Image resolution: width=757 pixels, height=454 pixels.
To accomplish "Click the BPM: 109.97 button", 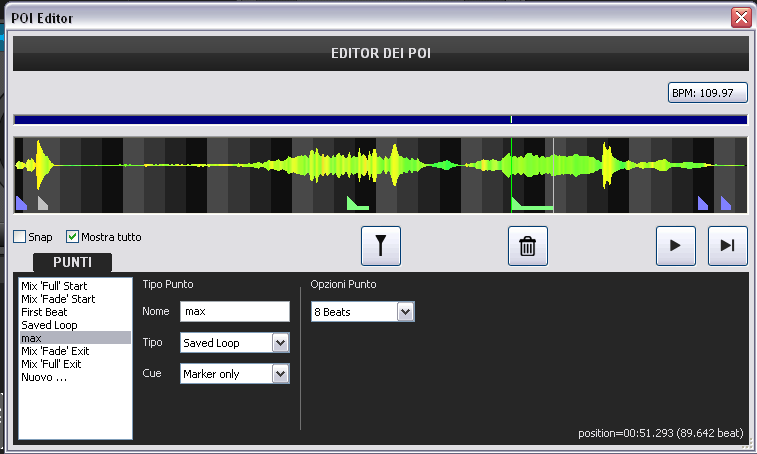I will pyautogui.click(x=708, y=93).
